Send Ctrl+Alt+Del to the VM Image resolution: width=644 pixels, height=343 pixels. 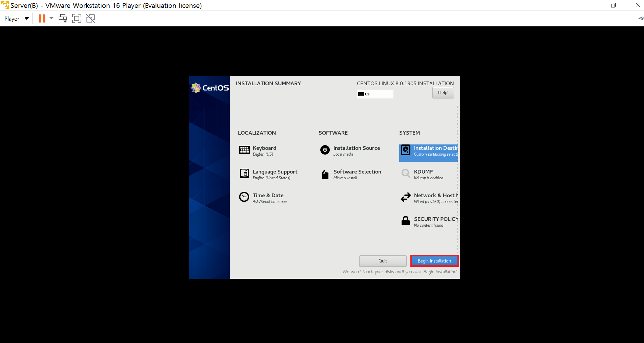point(63,19)
